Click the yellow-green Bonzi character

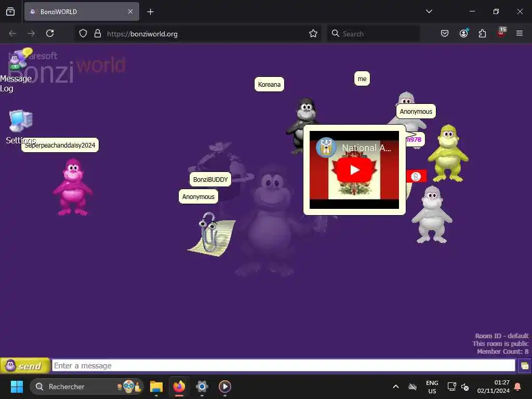coord(448,153)
